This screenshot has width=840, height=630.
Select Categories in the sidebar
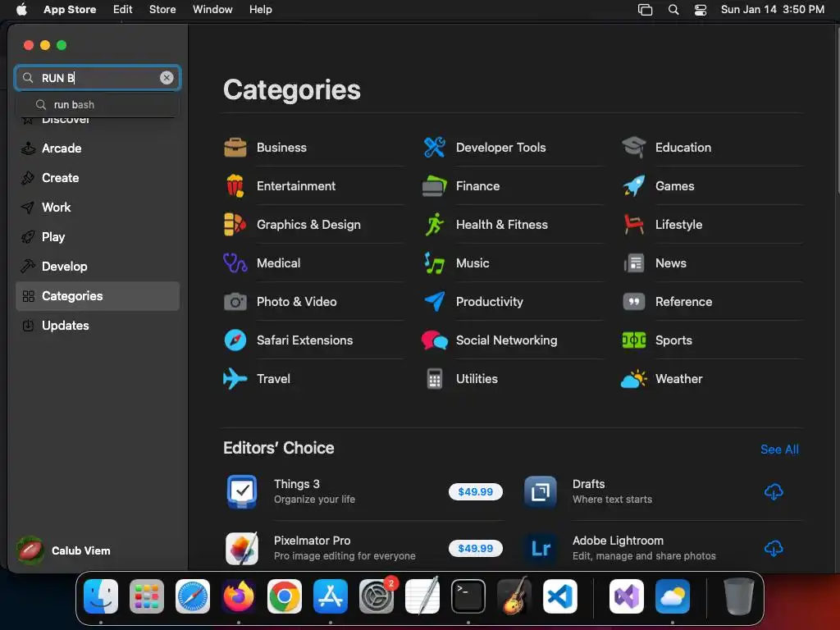(x=98, y=295)
